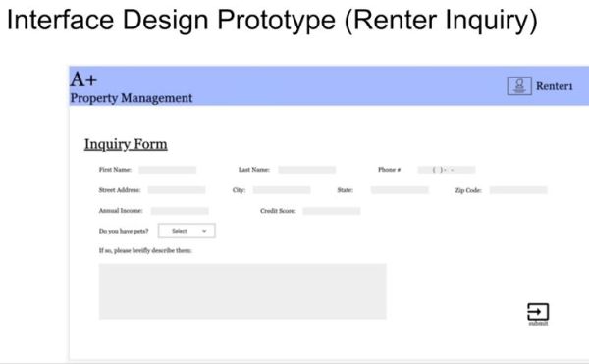589x364 pixels.
Task: Click the Inquiry Form heading
Action: point(126,144)
